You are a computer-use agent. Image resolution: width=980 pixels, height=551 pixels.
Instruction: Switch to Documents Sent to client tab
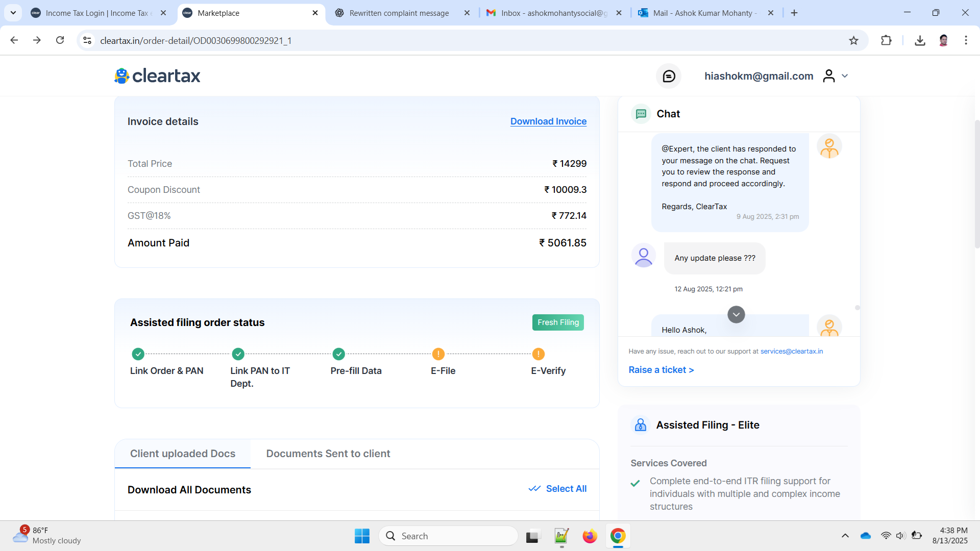tap(328, 454)
